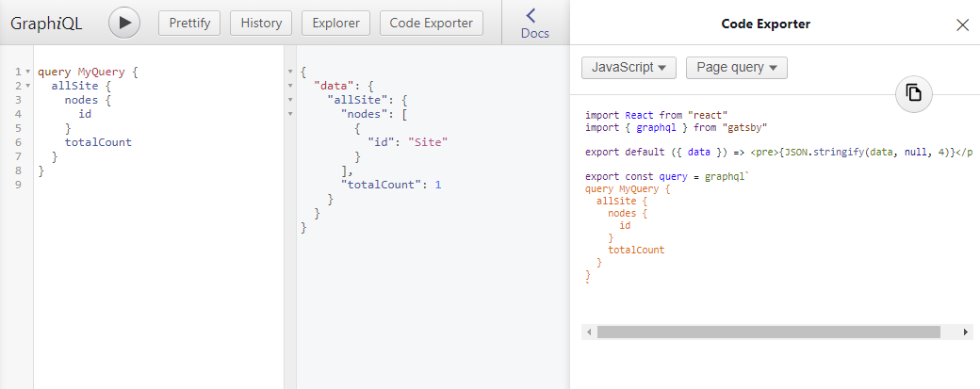Open the Page query snippet dropdown
The image size is (980, 389).
736,68
